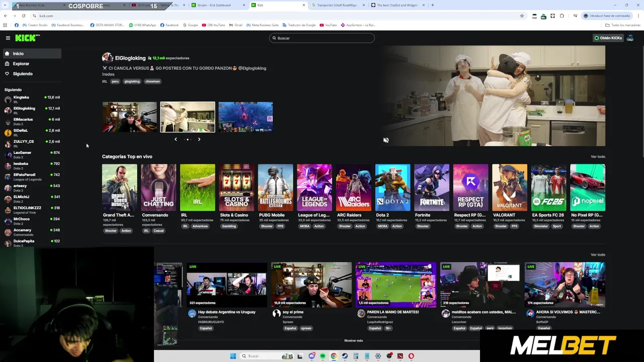644x362 pixels.
Task: Open ElPatoParodi channel in following list
Action: point(31,176)
